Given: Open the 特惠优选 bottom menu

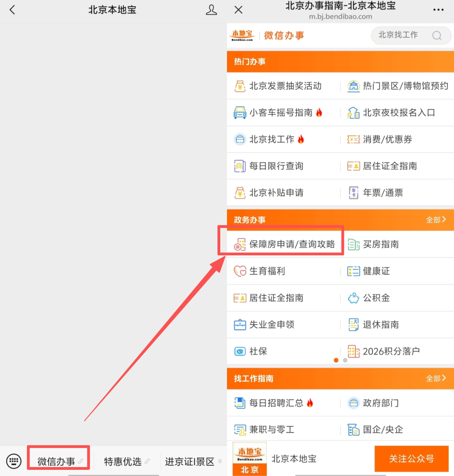Looking at the screenshot, I should pos(127,461).
